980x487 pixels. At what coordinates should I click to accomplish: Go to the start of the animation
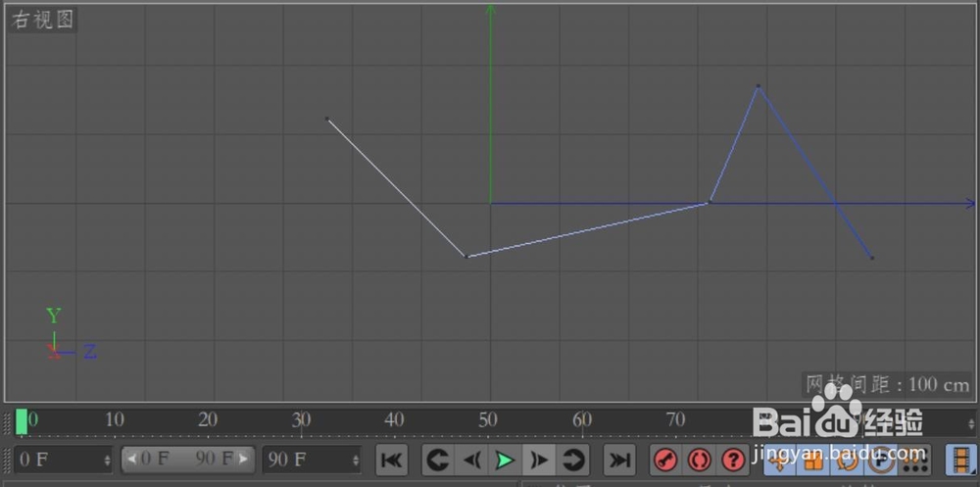coord(391,461)
